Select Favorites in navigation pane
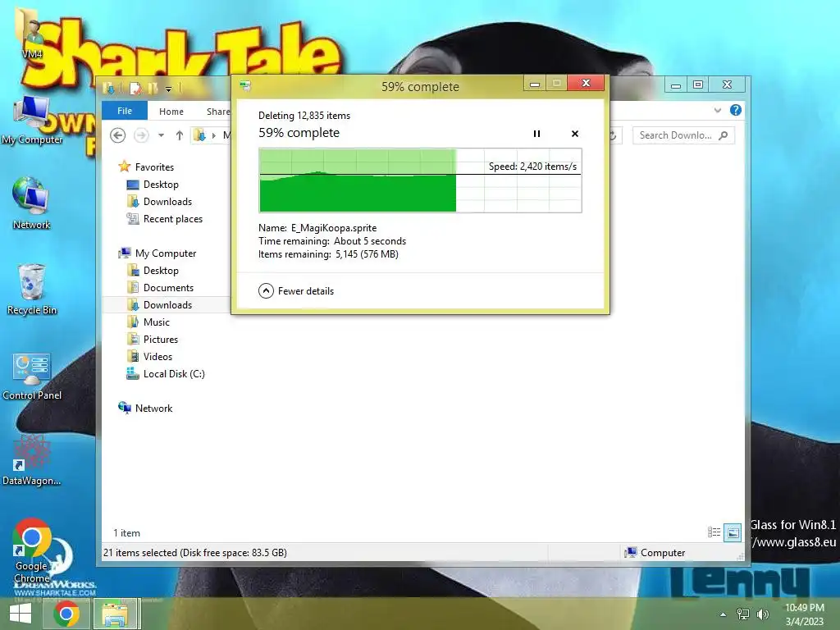The image size is (840, 630). [x=154, y=167]
